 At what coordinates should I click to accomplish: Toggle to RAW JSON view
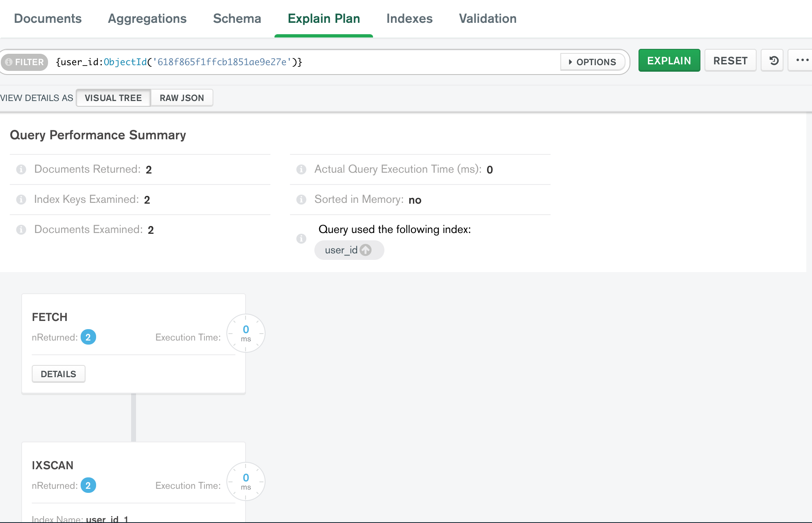(x=182, y=98)
